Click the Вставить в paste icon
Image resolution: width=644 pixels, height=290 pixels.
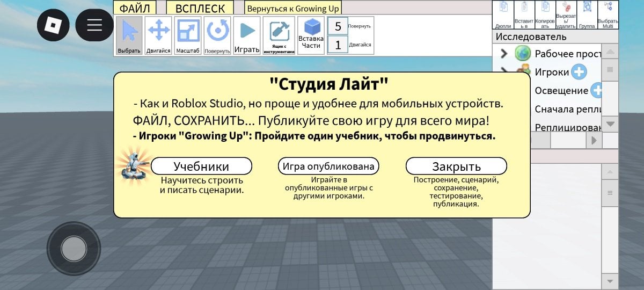pos(524,15)
